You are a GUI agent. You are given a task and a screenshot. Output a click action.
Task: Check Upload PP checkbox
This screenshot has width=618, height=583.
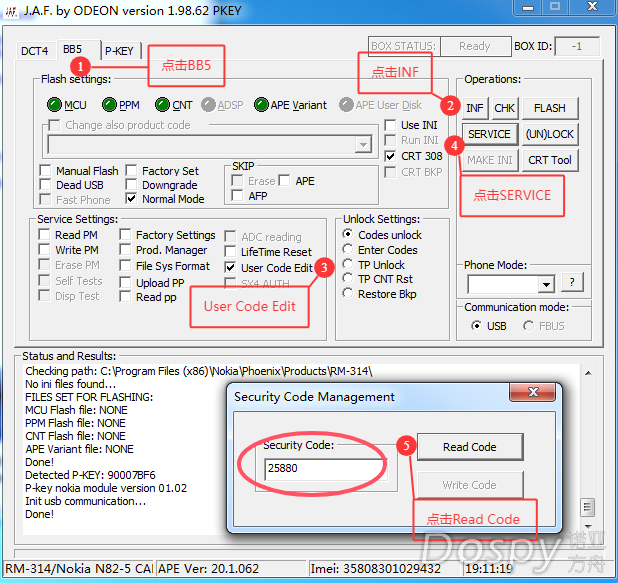tap(125, 282)
